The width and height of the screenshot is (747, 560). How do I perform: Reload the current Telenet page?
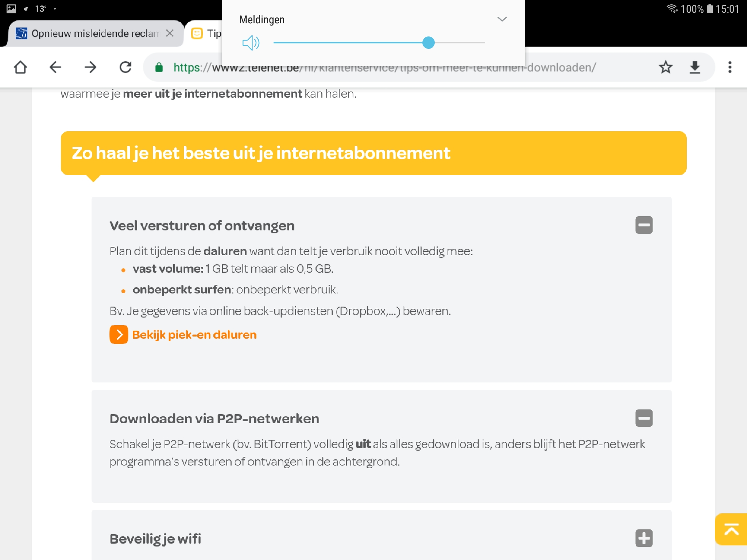point(125,67)
